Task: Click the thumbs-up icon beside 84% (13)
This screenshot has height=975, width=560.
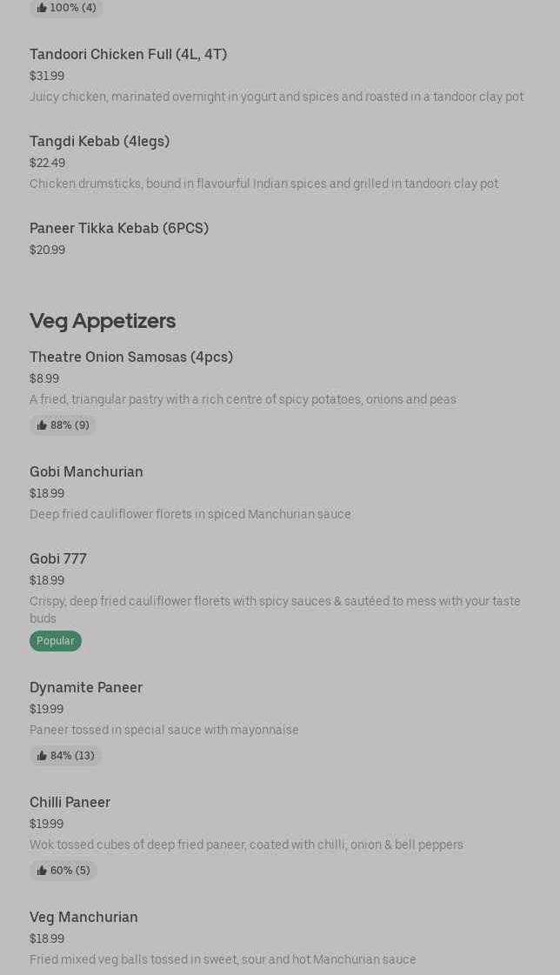Action: coord(42,756)
